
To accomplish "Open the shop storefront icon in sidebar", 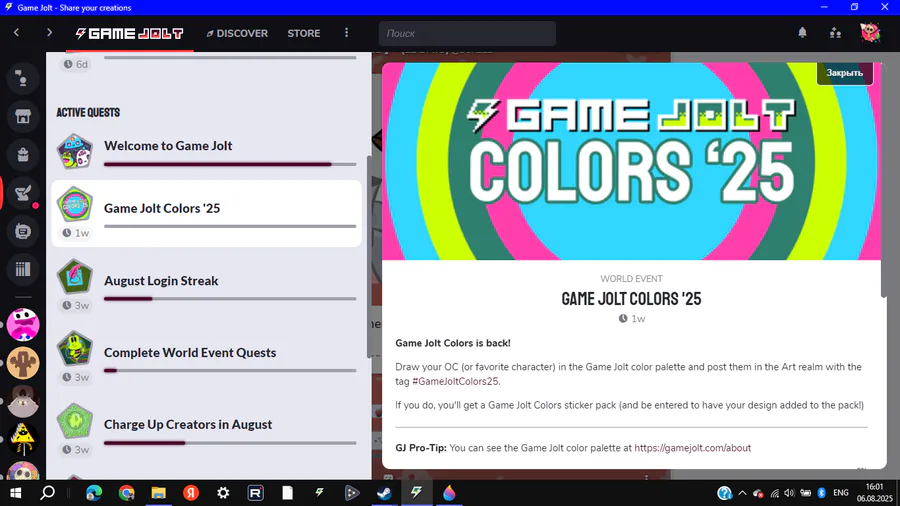I will (x=23, y=116).
